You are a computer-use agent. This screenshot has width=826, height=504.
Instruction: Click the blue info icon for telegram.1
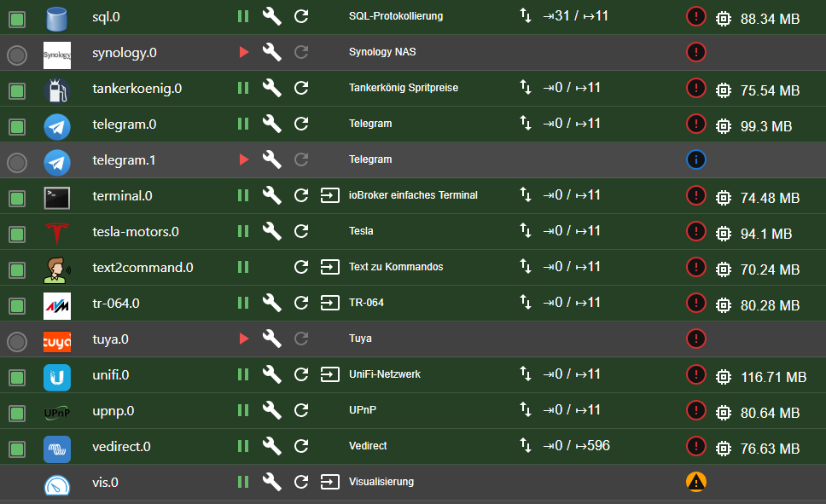click(x=696, y=159)
